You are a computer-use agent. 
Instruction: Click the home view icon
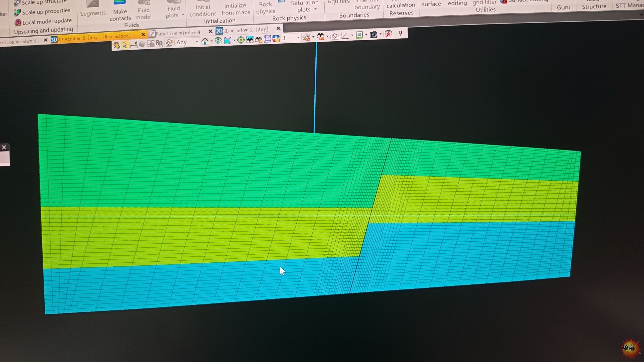[x=205, y=41]
